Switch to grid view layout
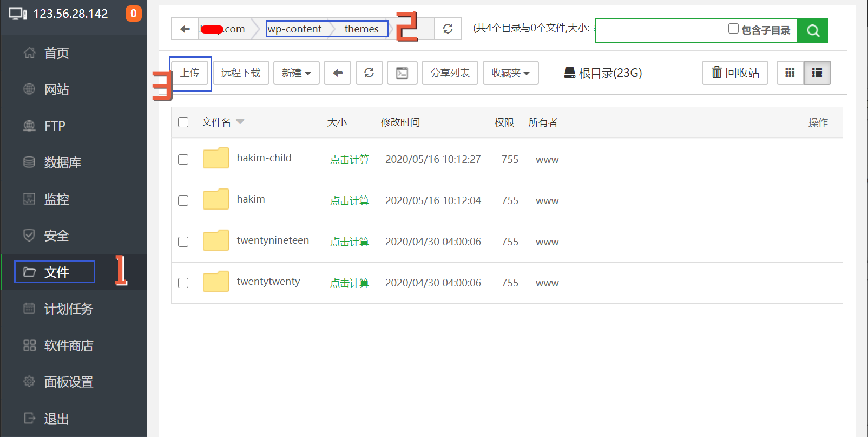This screenshot has height=437, width=868. coord(790,73)
